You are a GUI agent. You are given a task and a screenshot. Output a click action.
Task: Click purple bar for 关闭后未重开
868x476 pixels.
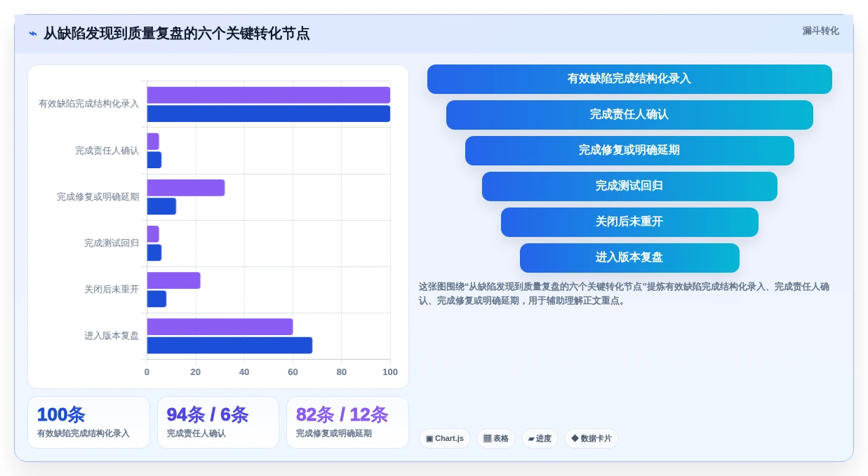point(173,280)
